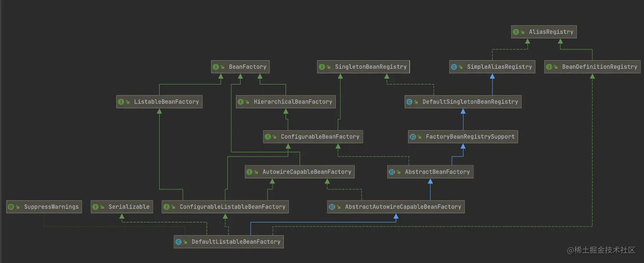Click the interface icon on the BeanDefinitionRegistry node
The image size is (644, 263).
549,67
